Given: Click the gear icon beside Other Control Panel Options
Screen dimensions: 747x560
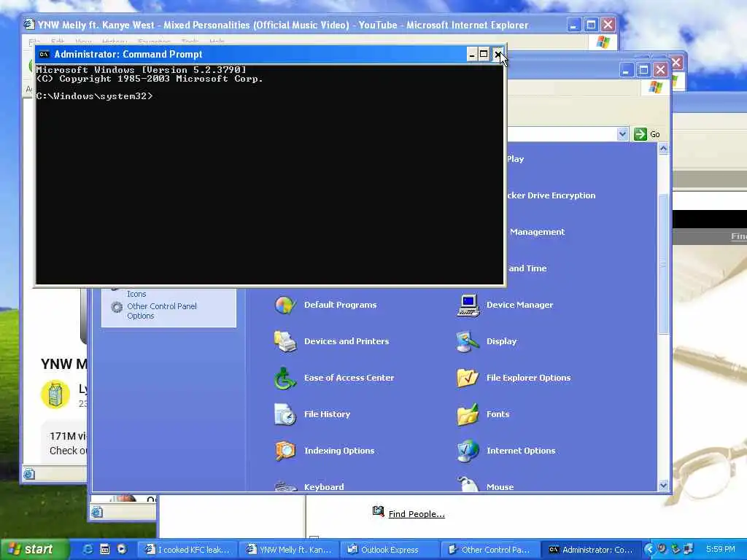Looking at the screenshot, I should coord(117,307).
